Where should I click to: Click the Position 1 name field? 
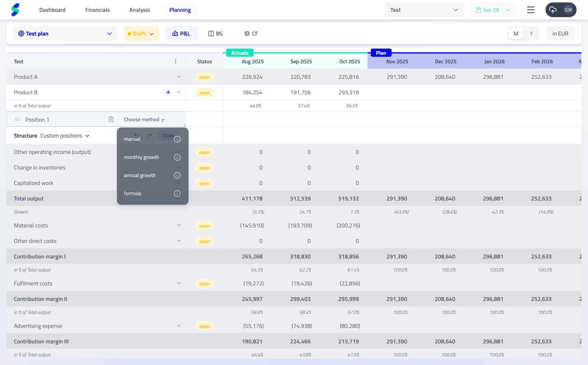pyautogui.click(x=37, y=120)
